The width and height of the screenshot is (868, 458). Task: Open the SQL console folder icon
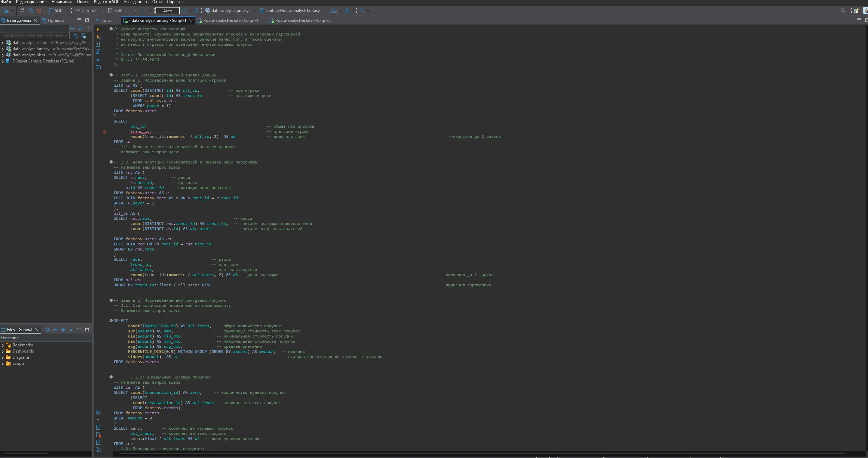(98, 67)
